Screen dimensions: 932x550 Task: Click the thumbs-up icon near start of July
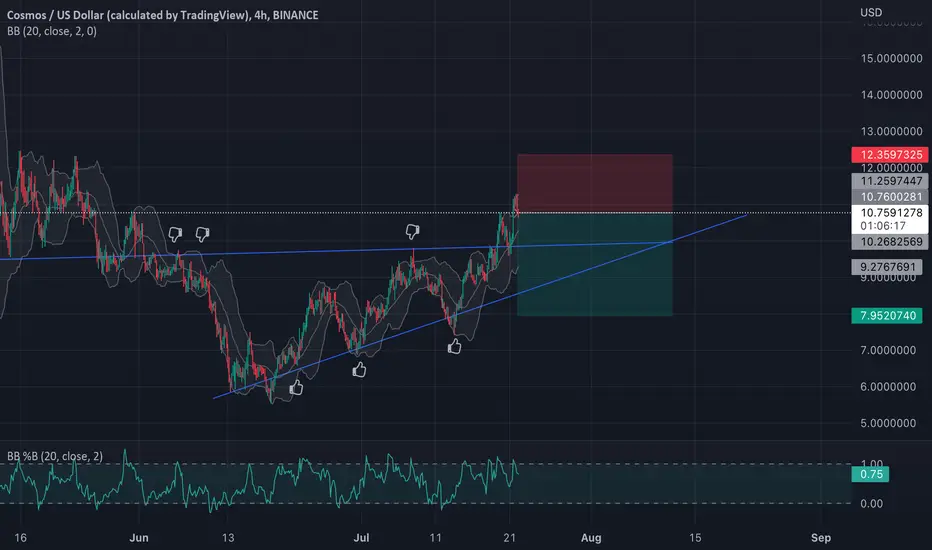(x=359, y=370)
